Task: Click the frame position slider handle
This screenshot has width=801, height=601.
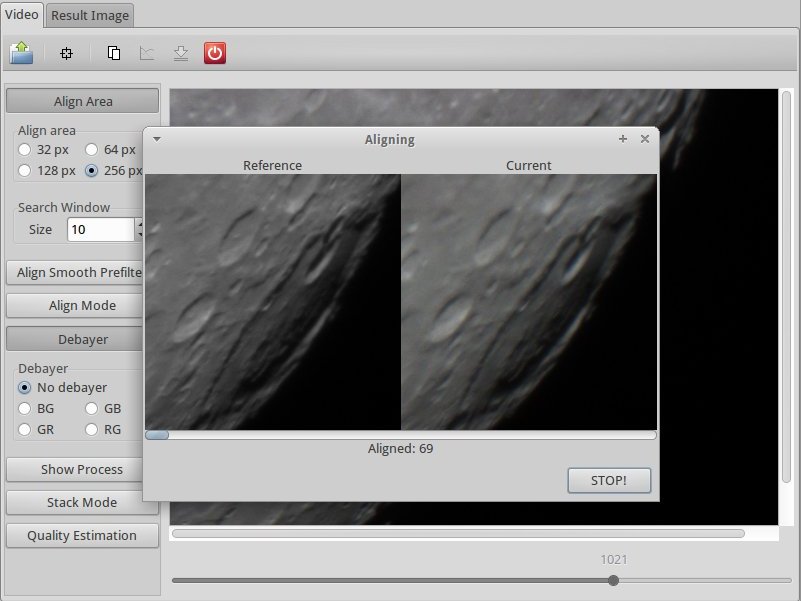Action: pyautogui.click(x=614, y=580)
